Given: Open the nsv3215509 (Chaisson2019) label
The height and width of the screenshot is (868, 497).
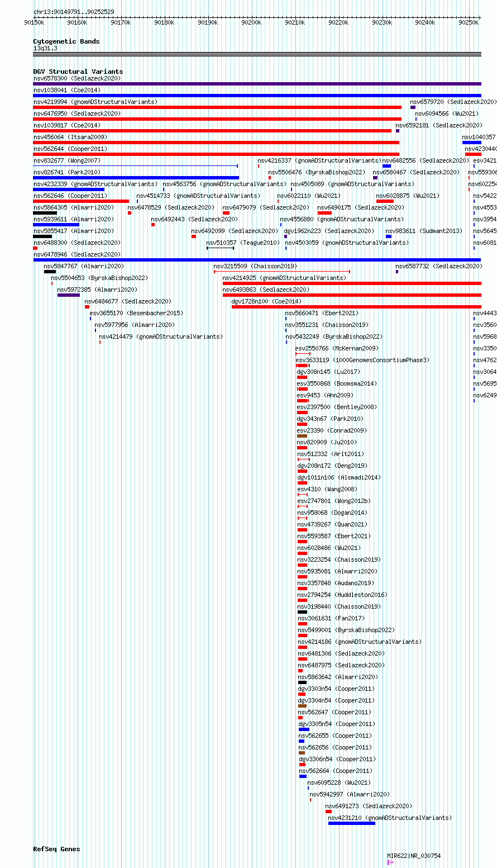Looking at the screenshot, I should (x=256, y=266).
